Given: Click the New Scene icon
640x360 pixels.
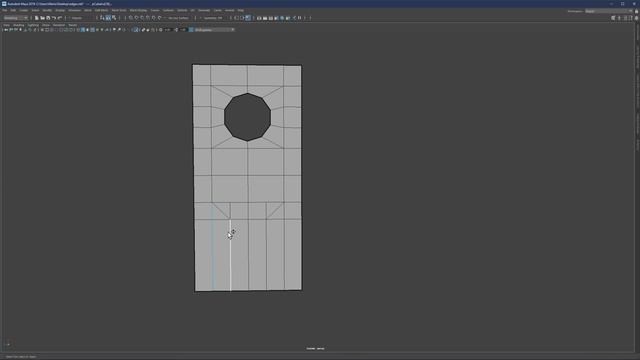Looking at the screenshot, I should pos(36,18).
